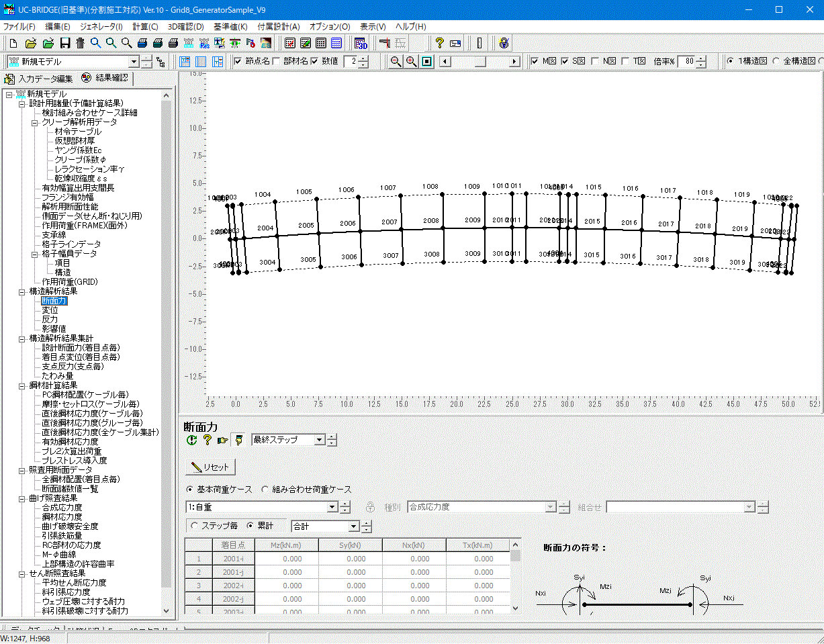The image size is (824, 644).
Task: Click the zoom out magnifier icon
Action: tap(396, 62)
